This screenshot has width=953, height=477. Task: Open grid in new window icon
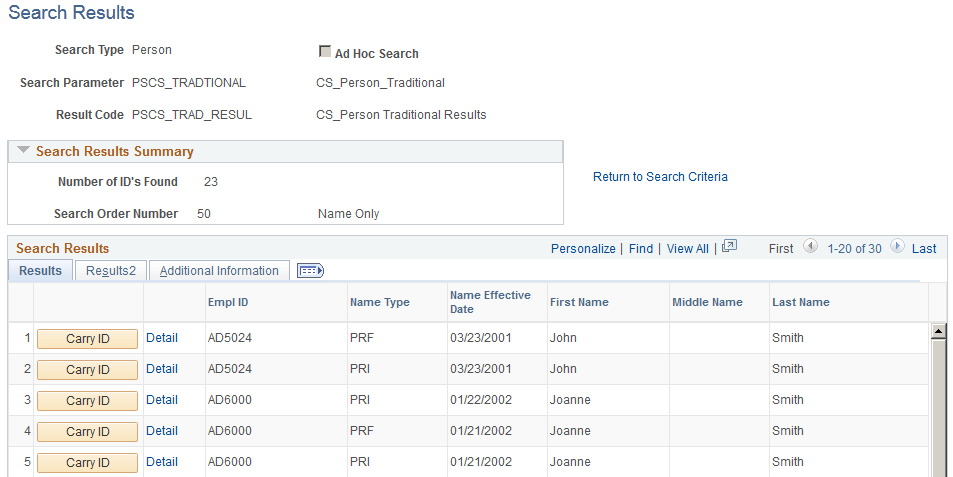729,246
